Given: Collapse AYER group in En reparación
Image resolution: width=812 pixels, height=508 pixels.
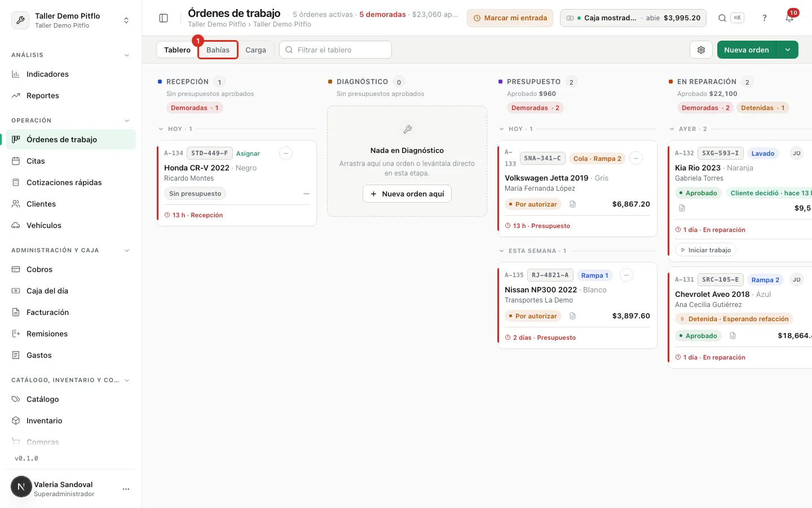Looking at the screenshot, I should [672, 129].
